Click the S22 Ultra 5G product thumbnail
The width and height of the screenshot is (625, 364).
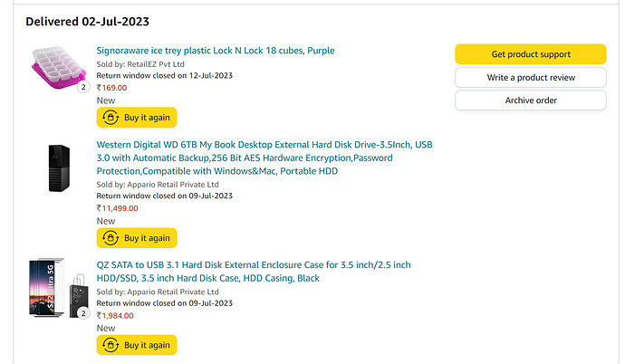[59, 288]
